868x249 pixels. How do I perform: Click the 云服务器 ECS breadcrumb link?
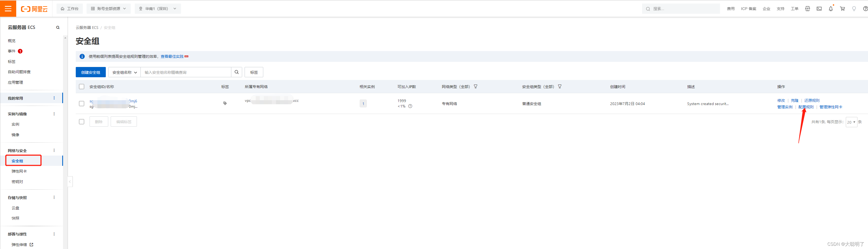point(87,28)
